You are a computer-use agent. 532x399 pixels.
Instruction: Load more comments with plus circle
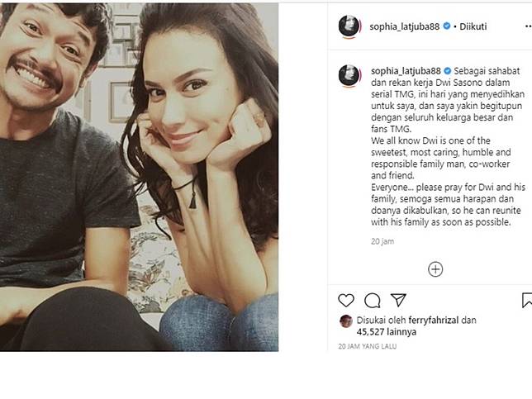point(435,268)
